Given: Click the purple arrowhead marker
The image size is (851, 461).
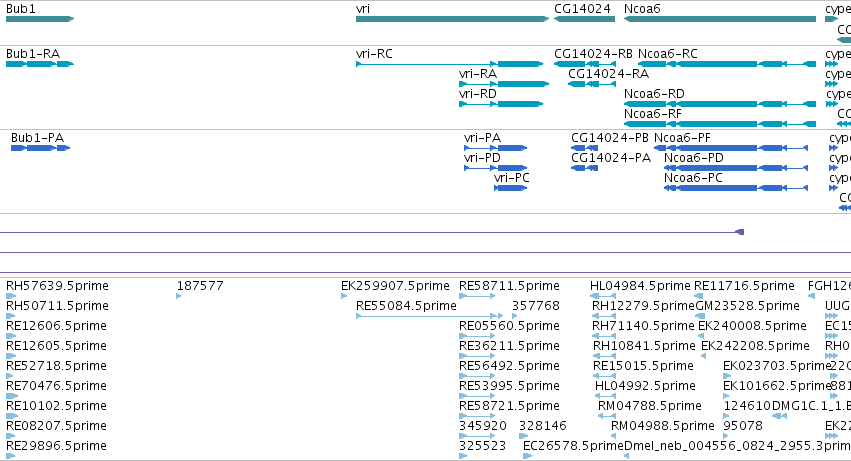Looking at the screenshot, I should (739, 232).
